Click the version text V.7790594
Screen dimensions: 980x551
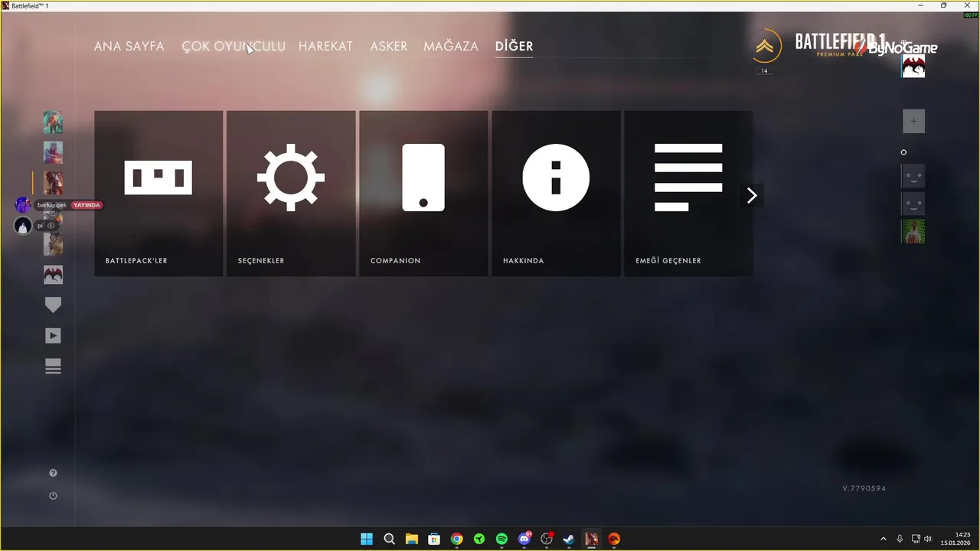(x=864, y=488)
